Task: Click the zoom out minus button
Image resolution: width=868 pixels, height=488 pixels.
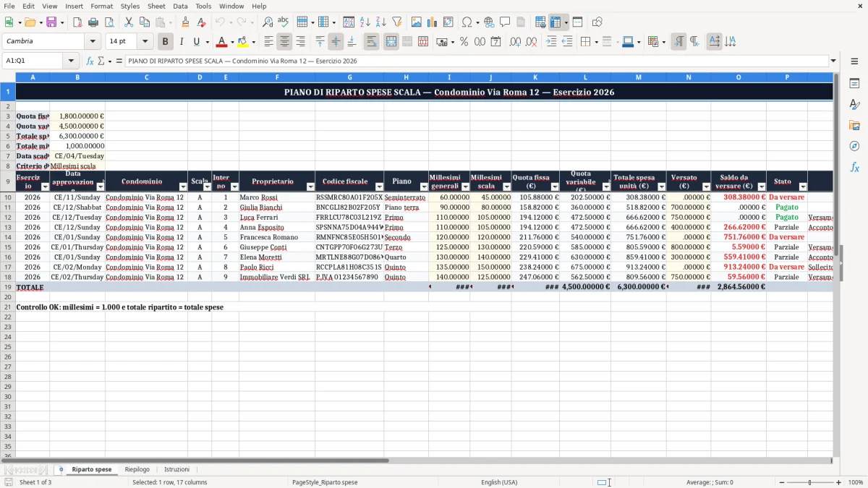Action: click(782, 482)
